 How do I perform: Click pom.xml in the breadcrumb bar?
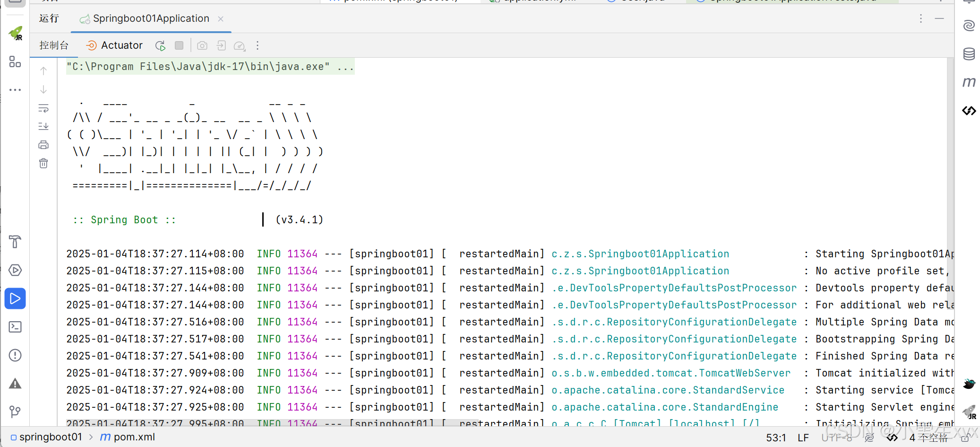[x=134, y=437]
